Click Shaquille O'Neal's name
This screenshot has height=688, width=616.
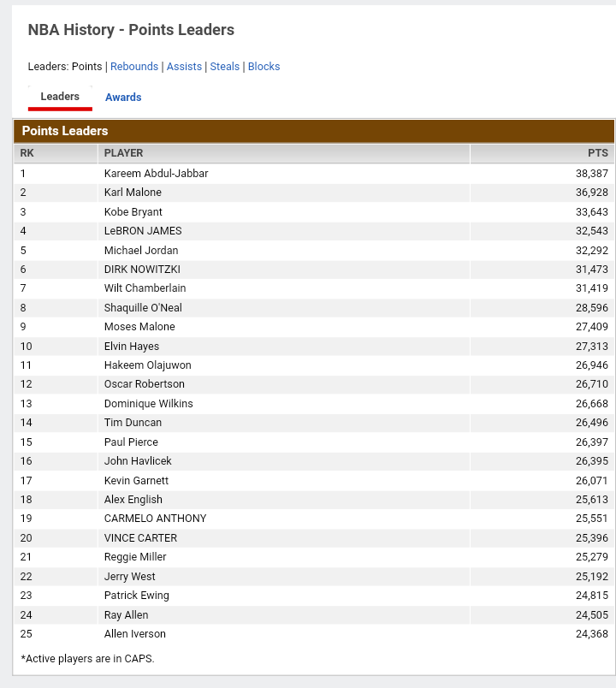click(143, 308)
